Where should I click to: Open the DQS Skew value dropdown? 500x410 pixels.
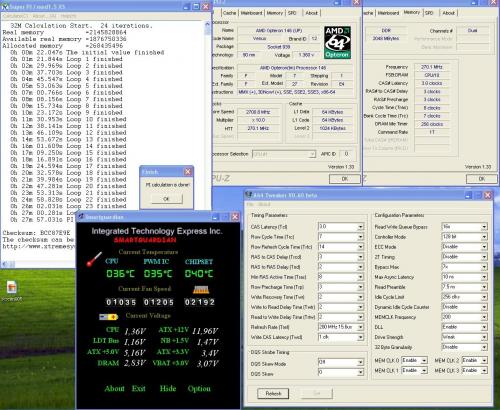pyautogui.click(x=360, y=373)
